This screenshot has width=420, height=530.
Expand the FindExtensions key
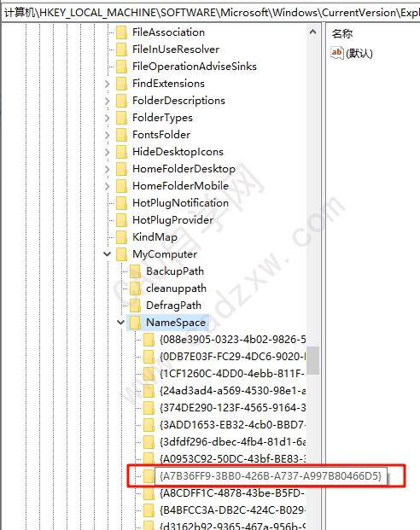tap(108, 84)
